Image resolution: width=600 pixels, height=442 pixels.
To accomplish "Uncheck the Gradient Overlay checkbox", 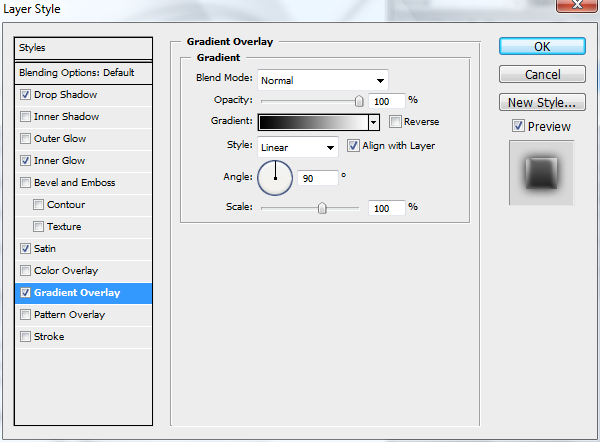I will click(25, 292).
